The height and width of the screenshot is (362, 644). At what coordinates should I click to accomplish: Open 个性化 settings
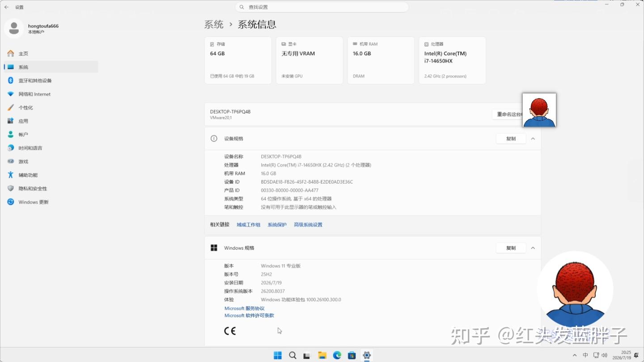click(x=51, y=108)
